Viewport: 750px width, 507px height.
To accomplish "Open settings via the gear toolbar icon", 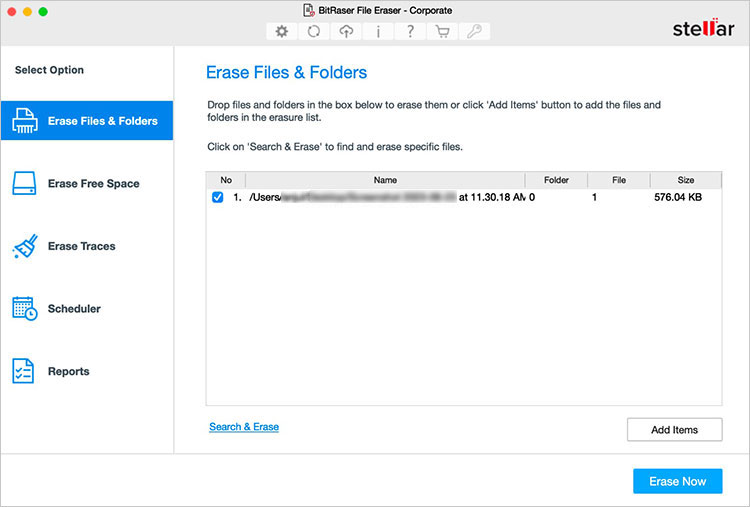I will [282, 32].
